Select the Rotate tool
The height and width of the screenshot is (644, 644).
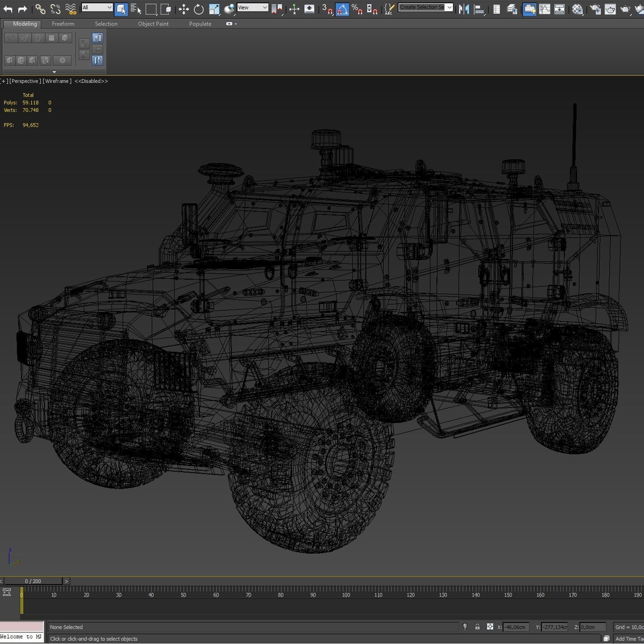[x=199, y=8]
